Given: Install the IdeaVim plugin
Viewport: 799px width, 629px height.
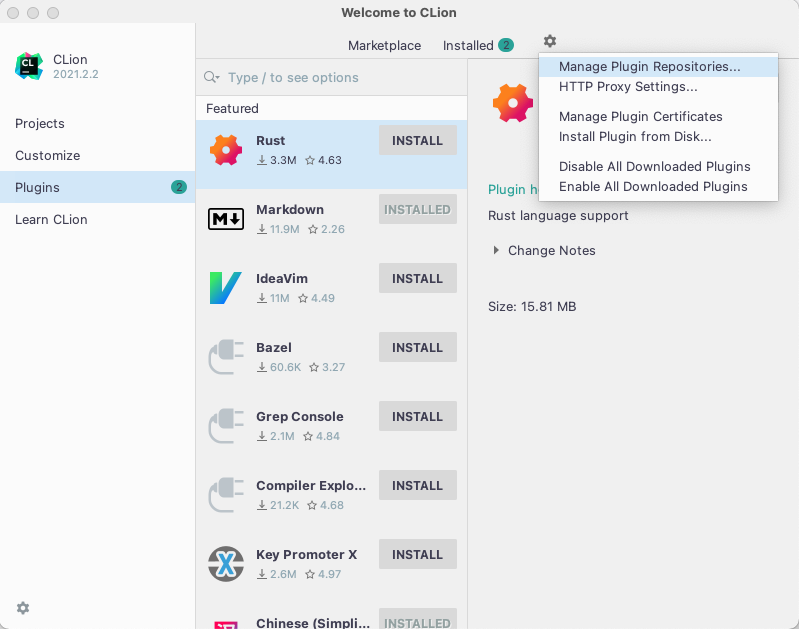Looking at the screenshot, I should tap(417, 278).
